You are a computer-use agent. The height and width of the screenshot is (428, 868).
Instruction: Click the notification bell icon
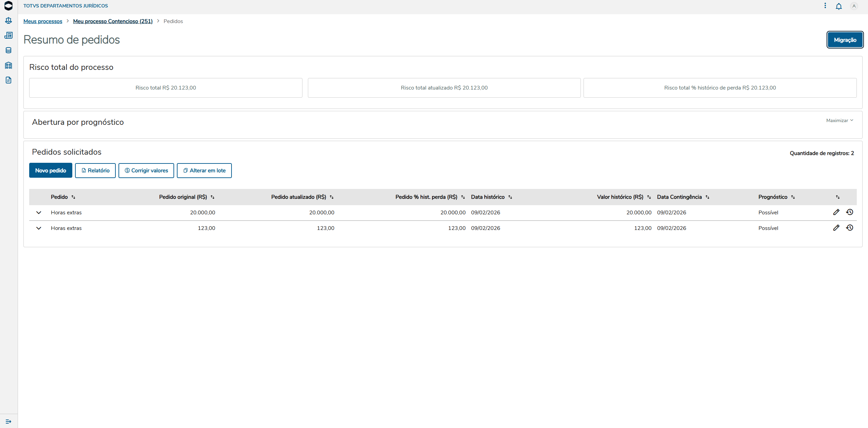pos(838,6)
